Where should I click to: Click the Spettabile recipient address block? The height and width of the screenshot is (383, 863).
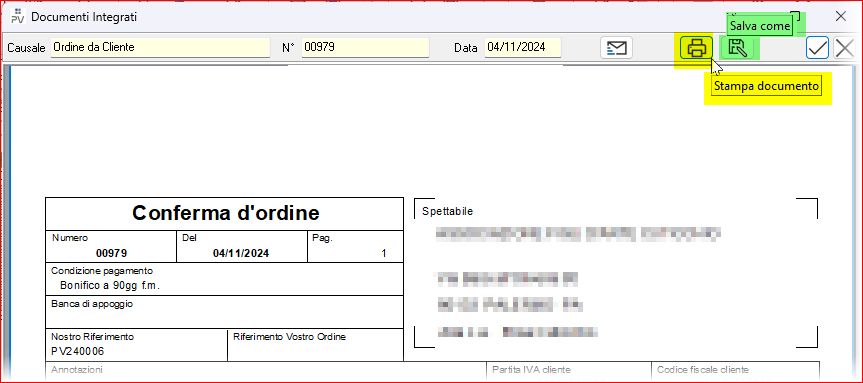pos(616,273)
